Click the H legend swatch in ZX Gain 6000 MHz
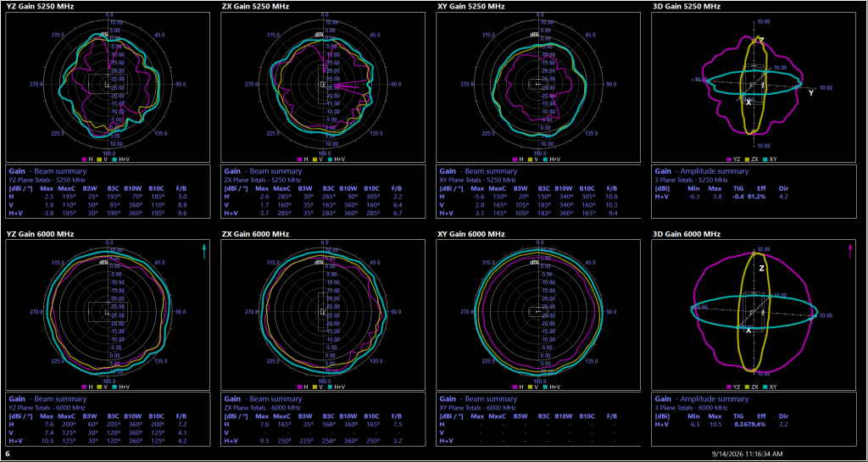Viewport: 868px width, 462px height. pos(301,387)
